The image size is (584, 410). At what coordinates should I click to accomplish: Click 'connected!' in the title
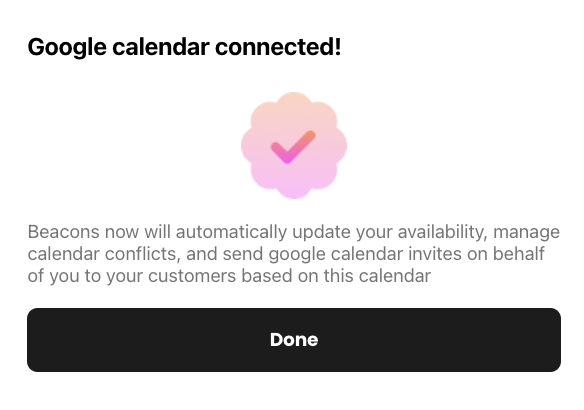[278, 47]
